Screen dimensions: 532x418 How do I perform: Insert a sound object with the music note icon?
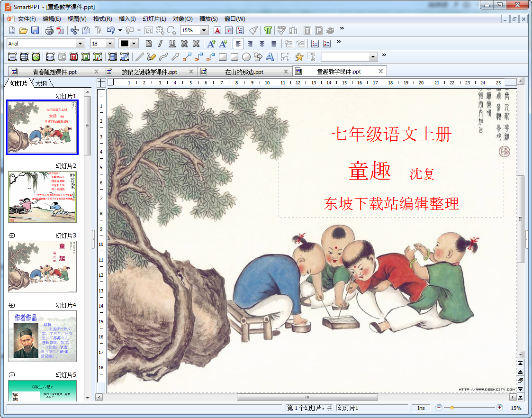(x=125, y=57)
